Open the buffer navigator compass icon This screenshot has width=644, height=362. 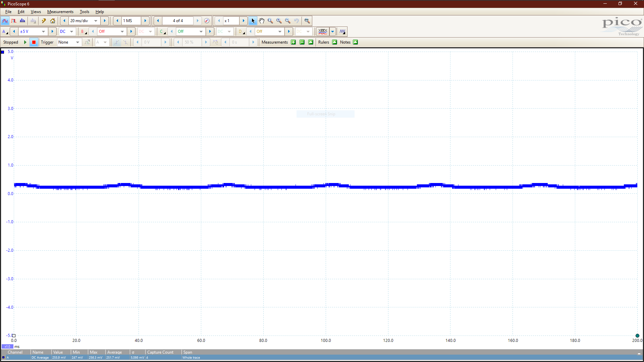tap(207, 21)
